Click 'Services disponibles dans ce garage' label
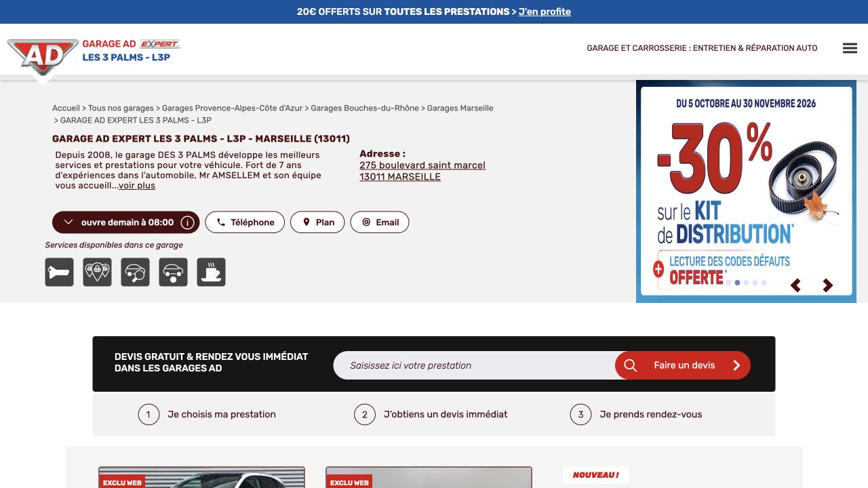868x488 pixels. coord(114,245)
